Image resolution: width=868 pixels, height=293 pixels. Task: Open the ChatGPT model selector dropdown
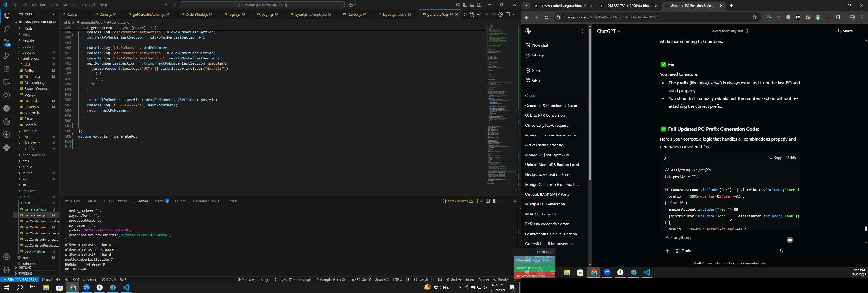coord(608,31)
